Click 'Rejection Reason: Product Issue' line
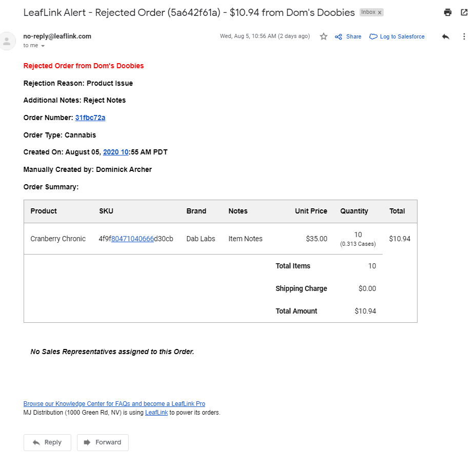 pos(78,83)
